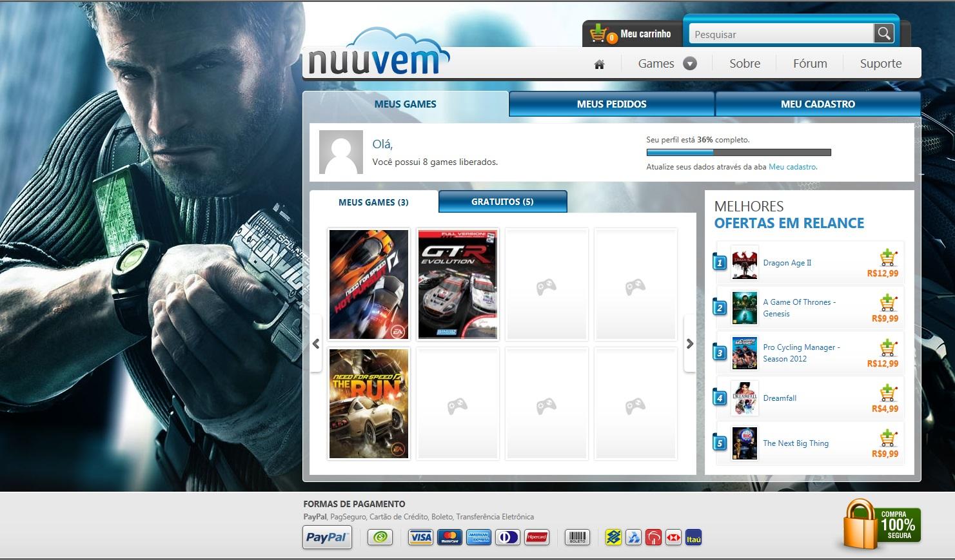Open the Dreamfall offer link
Image resolution: width=955 pixels, height=560 pixels.
pos(780,398)
